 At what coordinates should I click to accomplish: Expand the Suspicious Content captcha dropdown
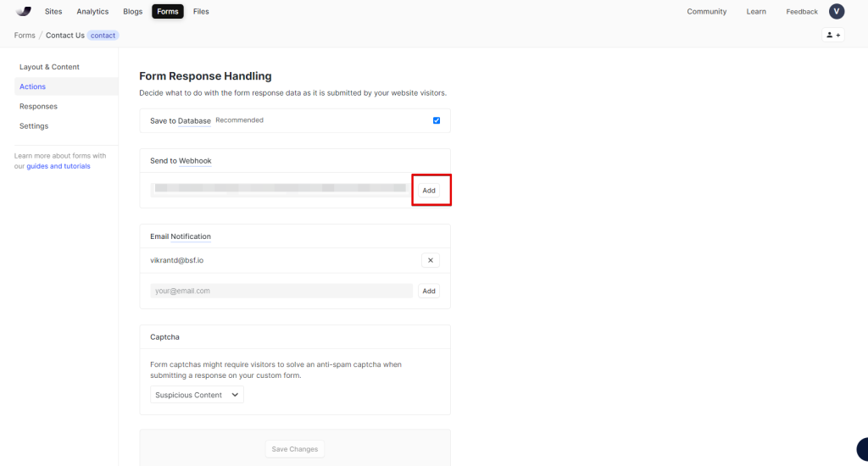tap(198, 395)
